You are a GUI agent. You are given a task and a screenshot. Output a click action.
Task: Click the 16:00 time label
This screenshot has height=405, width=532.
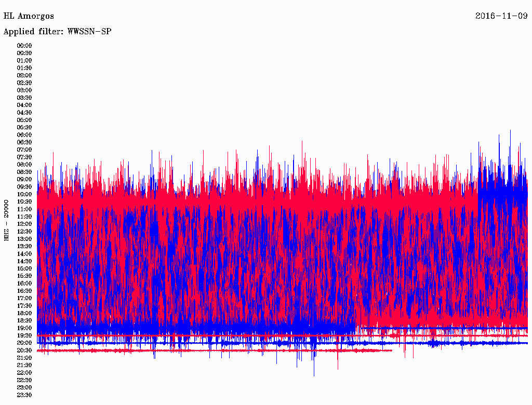24,283
